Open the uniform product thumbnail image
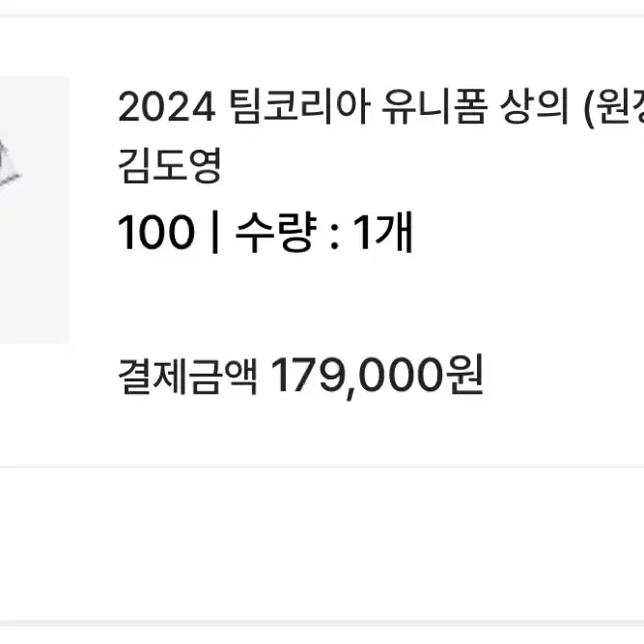644x644 pixels. tap(35, 210)
